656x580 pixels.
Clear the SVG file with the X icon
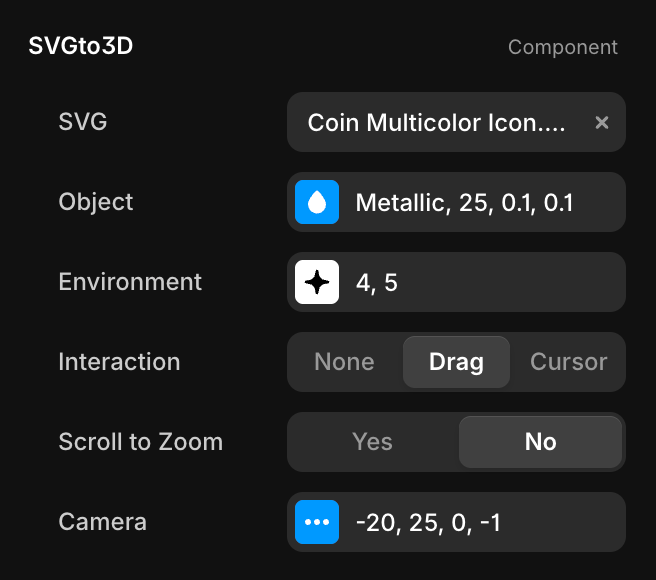pyautogui.click(x=602, y=122)
